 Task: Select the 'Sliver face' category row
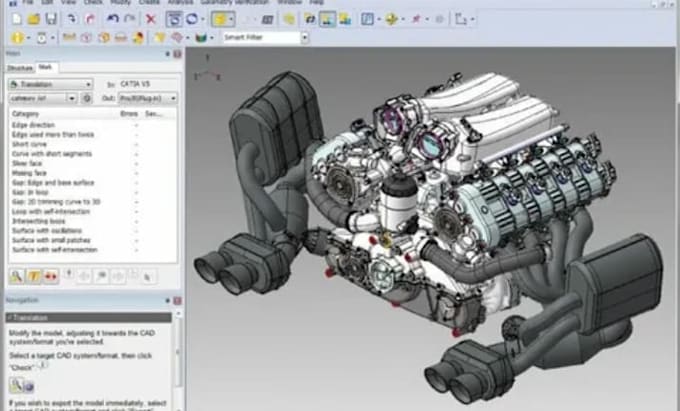point(92,163)
